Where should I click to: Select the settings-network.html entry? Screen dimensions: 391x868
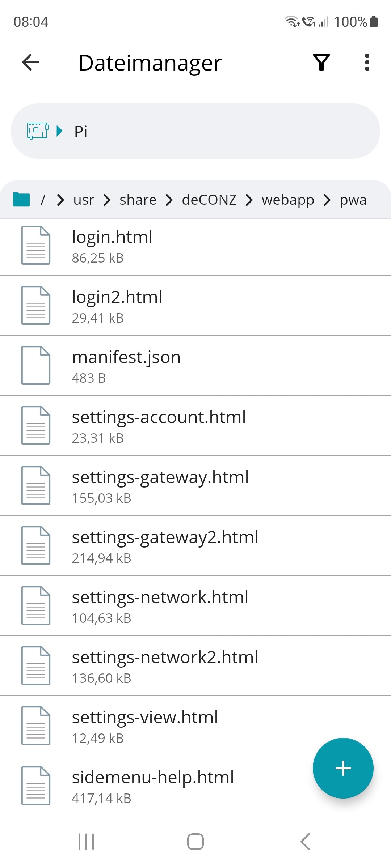160,605
